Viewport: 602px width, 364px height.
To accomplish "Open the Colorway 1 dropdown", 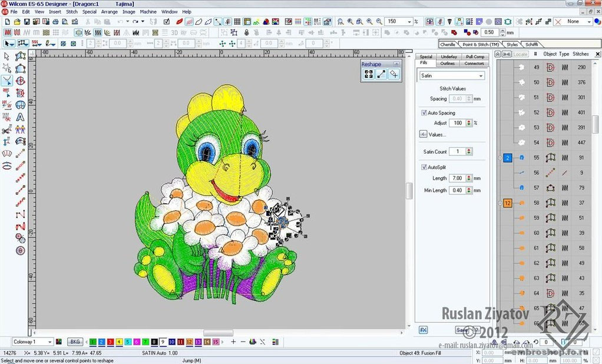I will point(49,342).
